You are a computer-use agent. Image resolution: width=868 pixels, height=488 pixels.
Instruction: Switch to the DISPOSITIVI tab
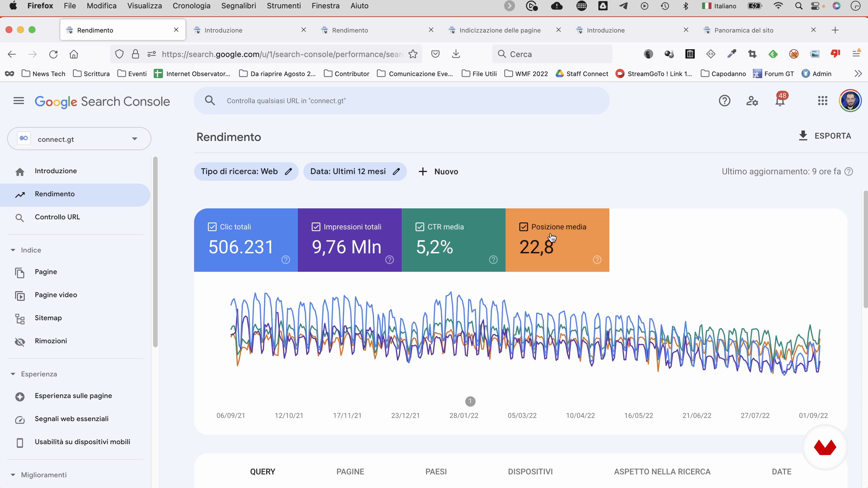pyautogui.click(x=530, y=472)
